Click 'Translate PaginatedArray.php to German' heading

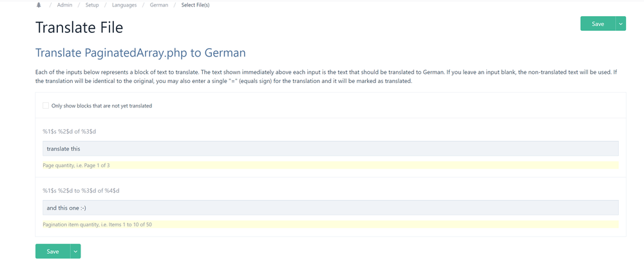pos(140,53)
